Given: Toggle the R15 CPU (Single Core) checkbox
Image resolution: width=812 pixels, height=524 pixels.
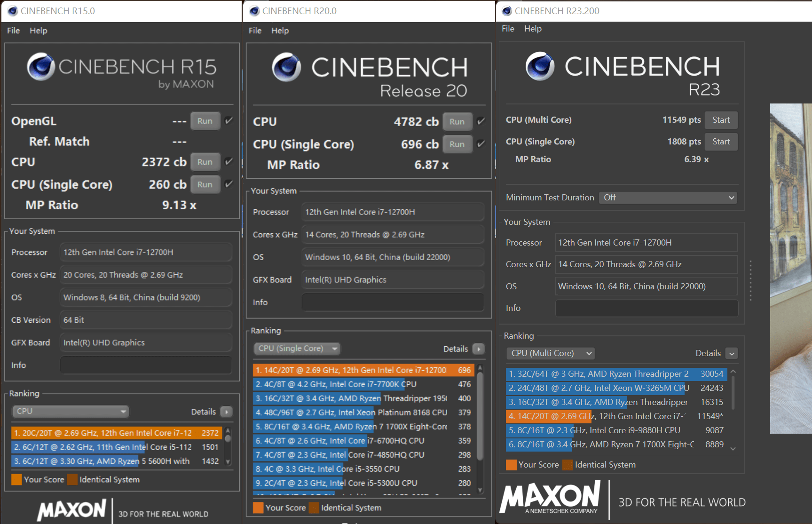Looking at the screenshot, I should (x=229, y=184).
